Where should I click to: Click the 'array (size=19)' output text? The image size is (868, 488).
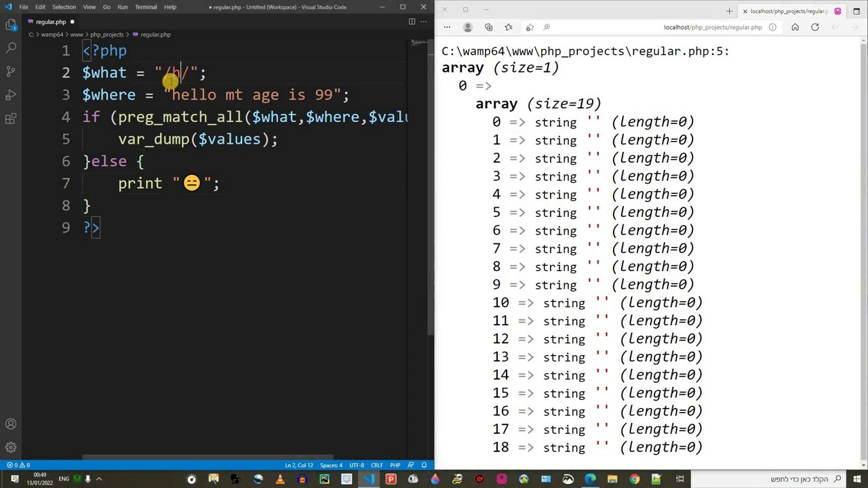(538, 104)
